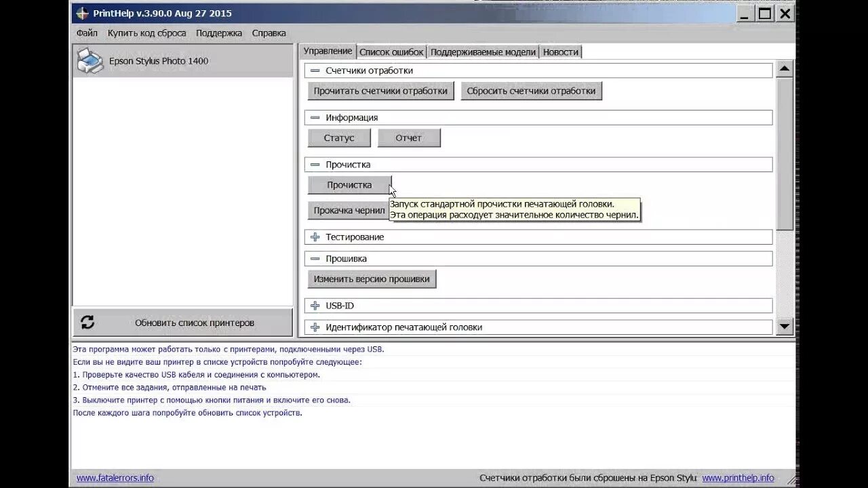
Task: Collapse the Прочистка section header
Action: [315, 165]
